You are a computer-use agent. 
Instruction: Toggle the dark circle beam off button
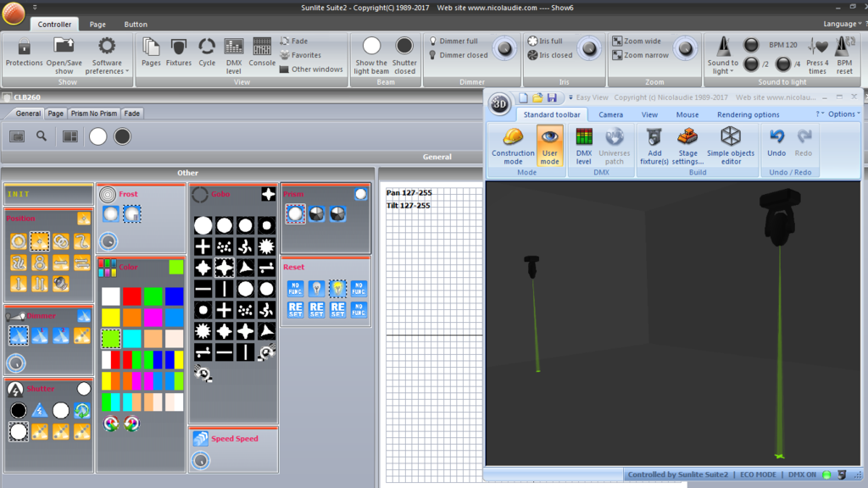pyautogui.click(x=122, y=136)
